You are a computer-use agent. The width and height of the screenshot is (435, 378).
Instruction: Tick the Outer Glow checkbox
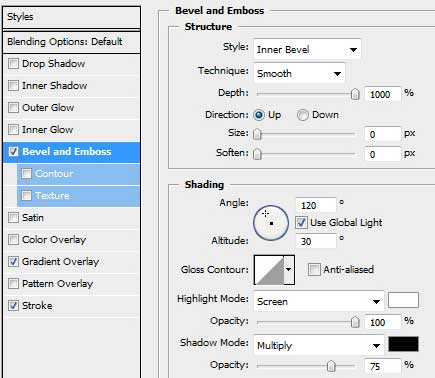13,107
